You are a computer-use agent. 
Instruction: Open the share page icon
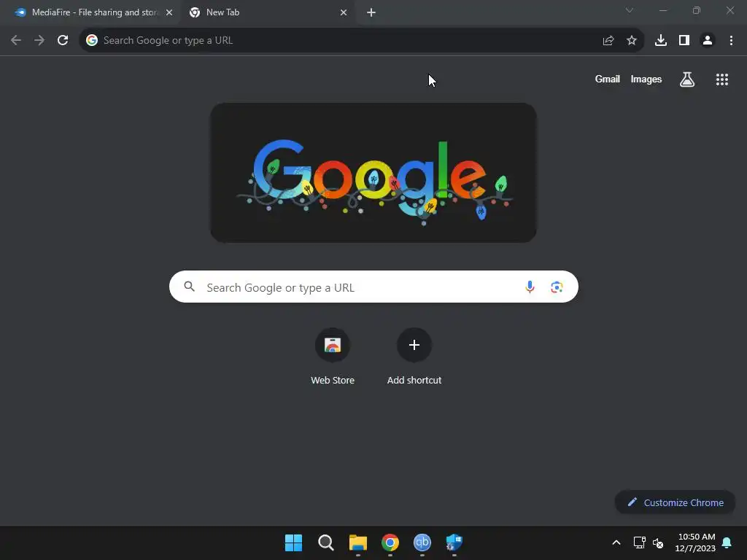(608, 41)
